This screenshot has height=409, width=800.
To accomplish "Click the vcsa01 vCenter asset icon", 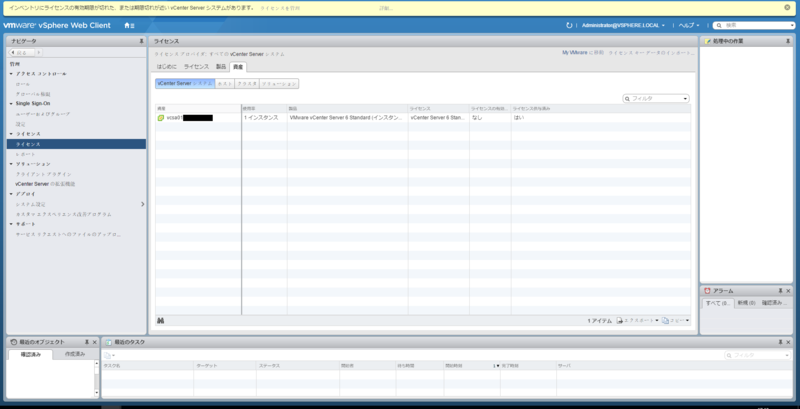I will (x=161, y=118).
